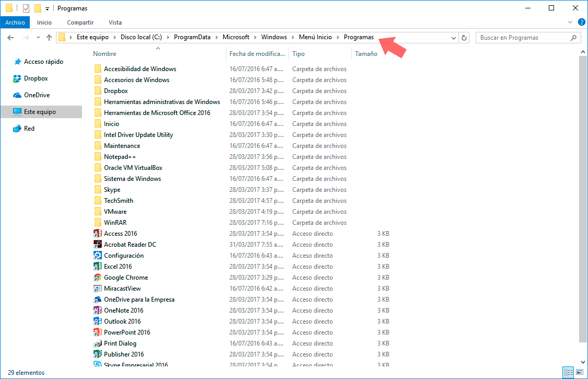This screenshot has width=588, height=379.
Task: Open the help question mark icon
Action: (582, 22)
